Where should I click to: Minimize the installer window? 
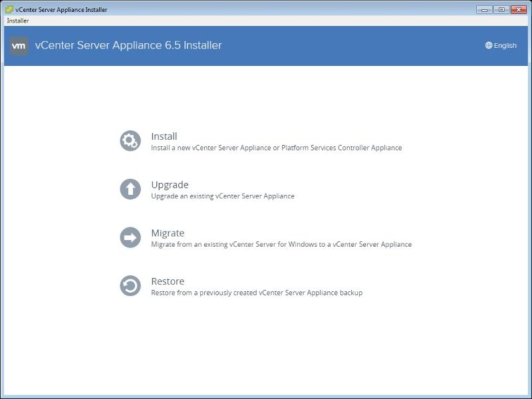pyautogui.click(x=485, y=10)
